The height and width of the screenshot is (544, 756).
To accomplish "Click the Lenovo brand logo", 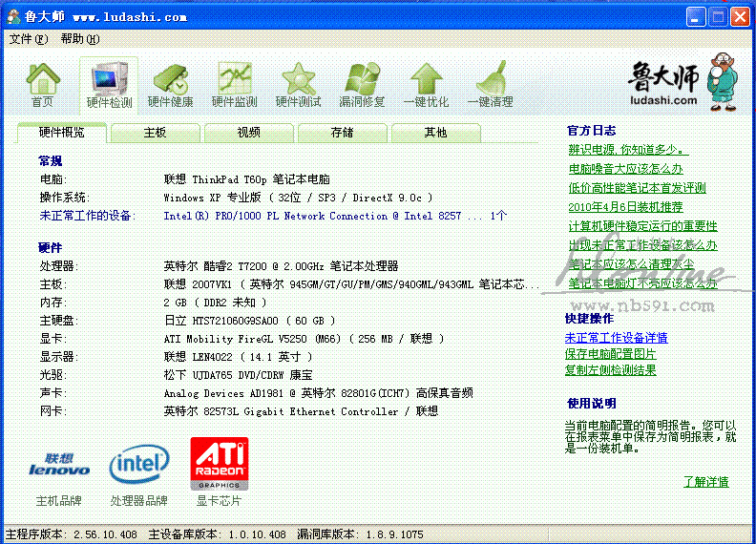I will 59,464.
